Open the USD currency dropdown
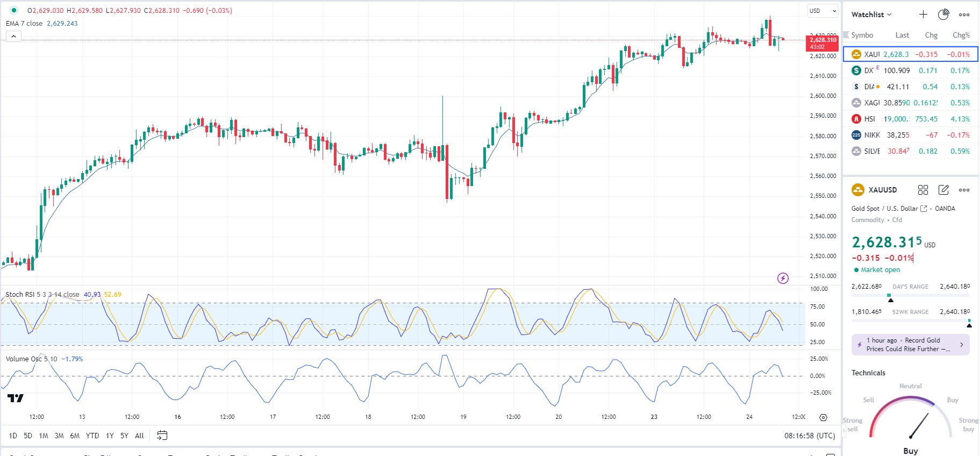 [823, 11]
